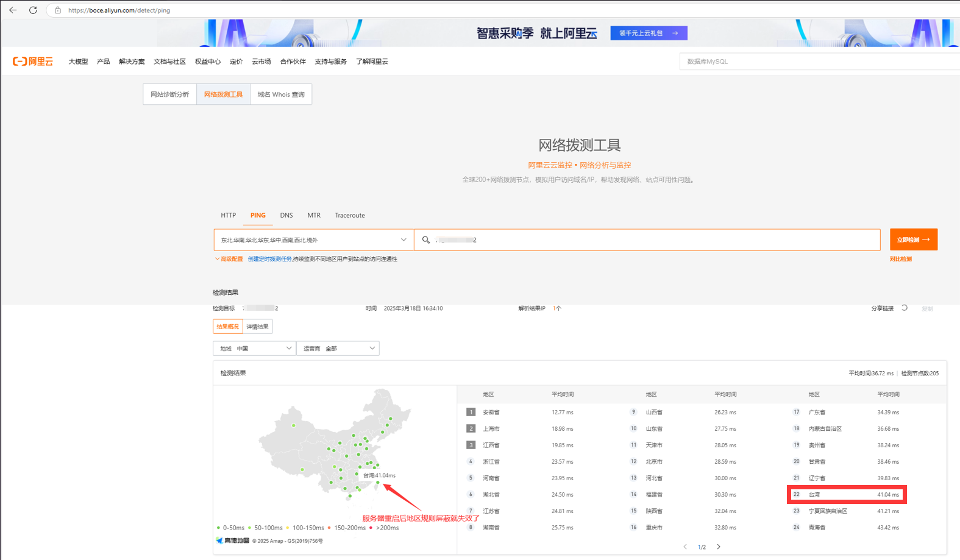Open the 文档与社区 menu

169,62
